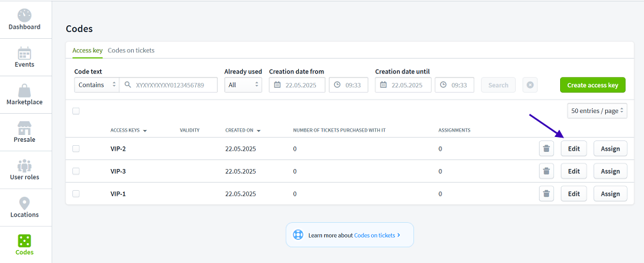Open the Contains code text dropdown

(96, 85)
